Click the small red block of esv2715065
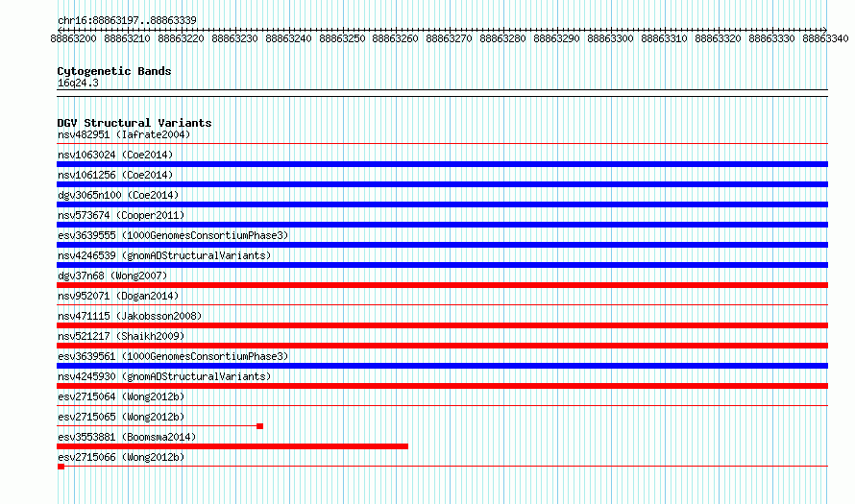 [x=260, y=426]
